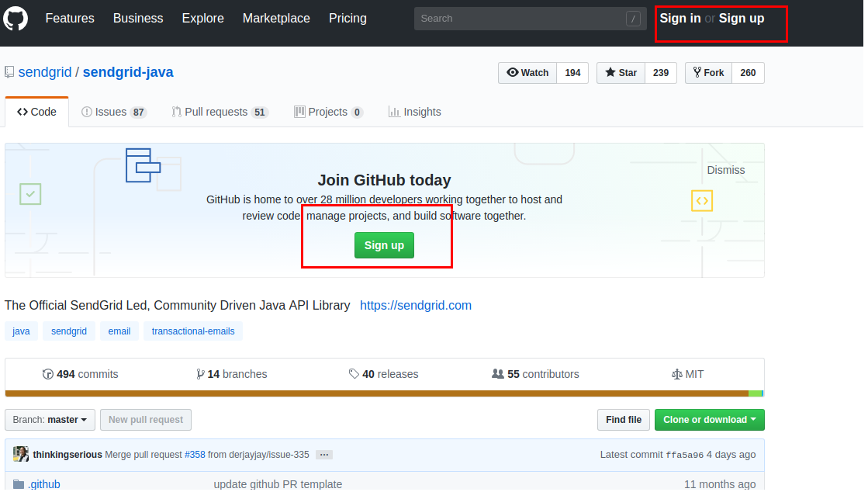Viewport: 868px width, 492px height.
Task: Focus the Search input field
Action: pyautogui.click(x=520, y=19)
